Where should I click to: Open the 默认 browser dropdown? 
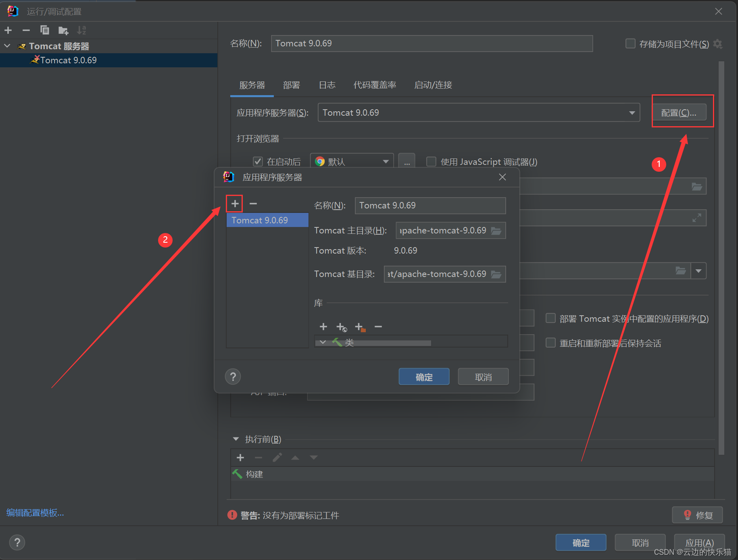pyautogui.click(x=352, y=162)
